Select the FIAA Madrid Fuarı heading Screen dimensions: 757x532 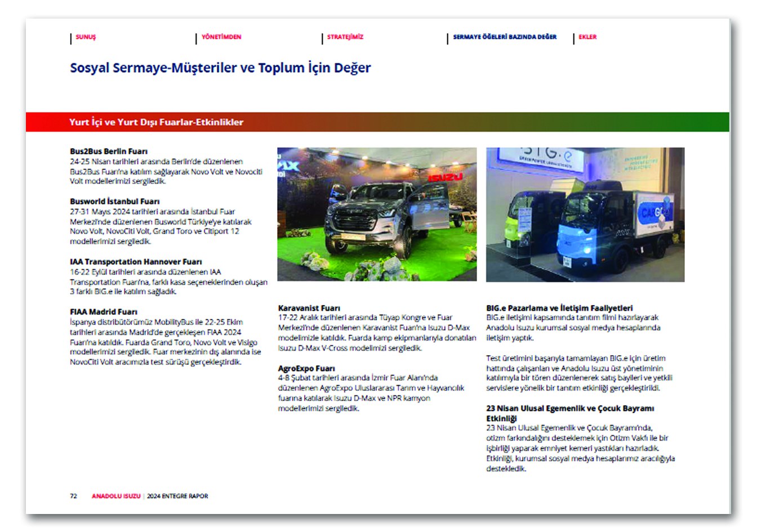[104, 312]
